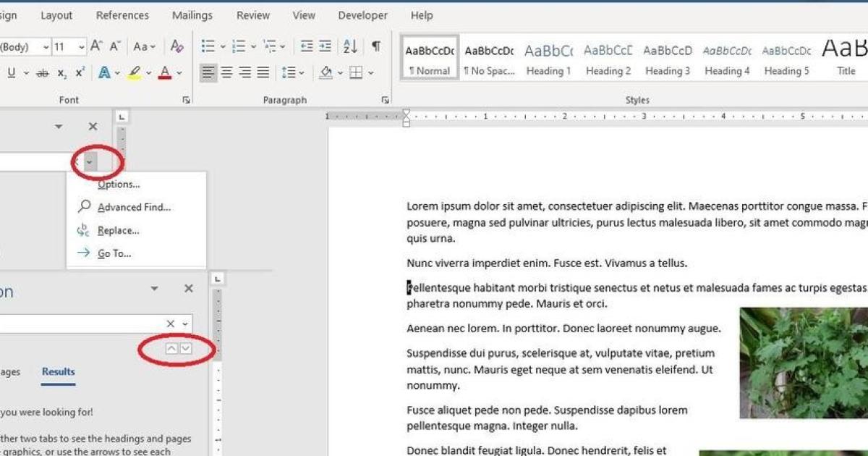Open the circled Find options dropdown arrow
Viewport: 868px width, 456px height.
point(90,161)
